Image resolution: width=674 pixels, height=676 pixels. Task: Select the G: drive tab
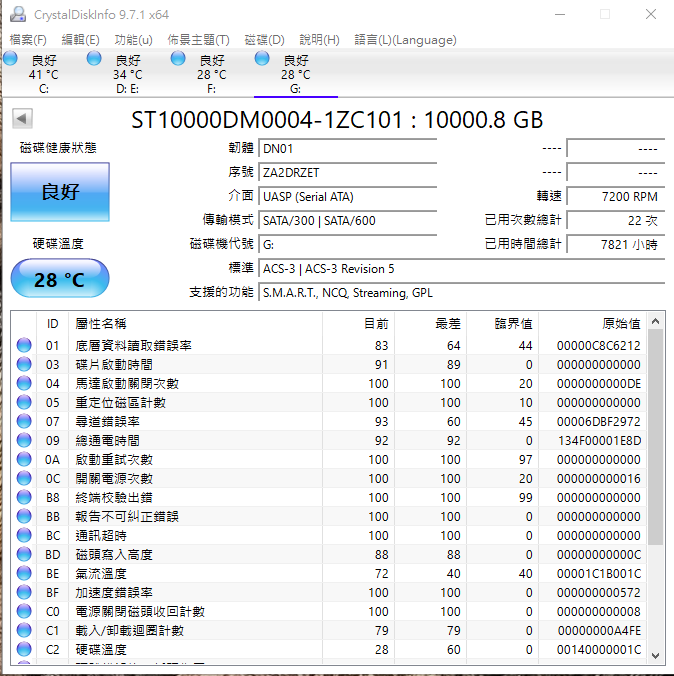point(296,74)
